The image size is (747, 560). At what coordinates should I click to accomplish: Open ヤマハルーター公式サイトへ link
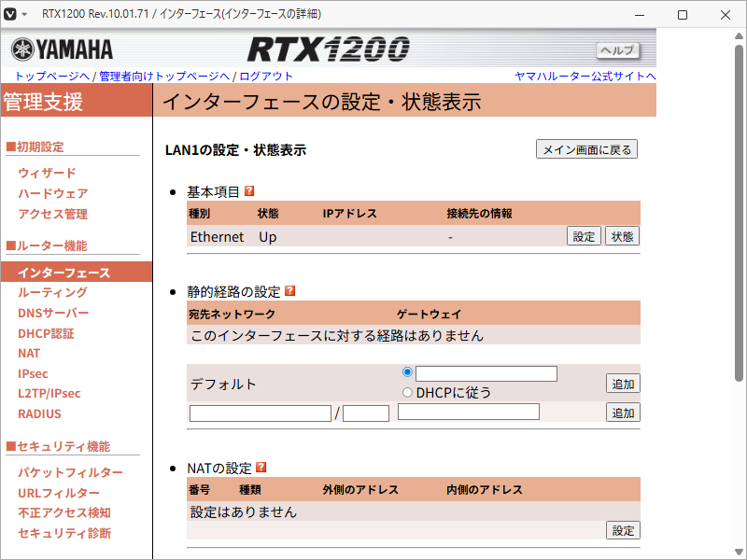[585, 77]
